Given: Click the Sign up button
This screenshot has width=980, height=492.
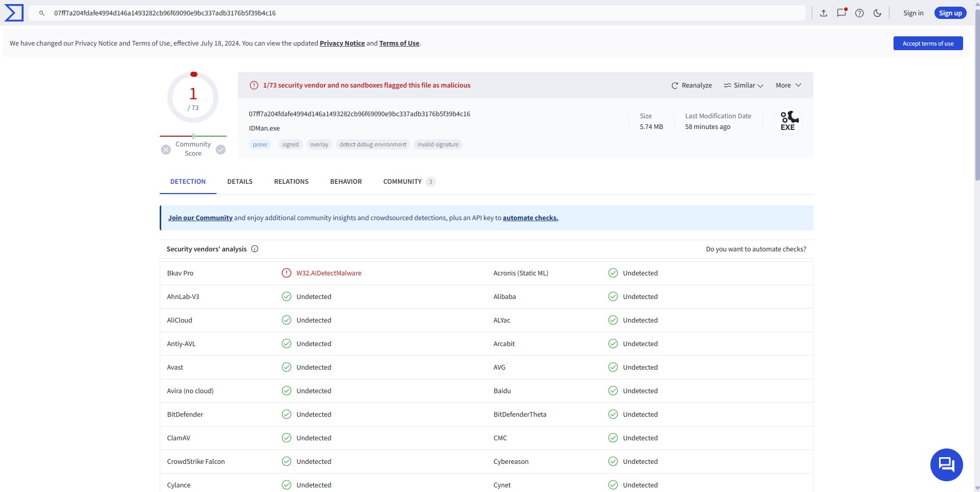Looking at the screenshot, I should click(950, 13).
